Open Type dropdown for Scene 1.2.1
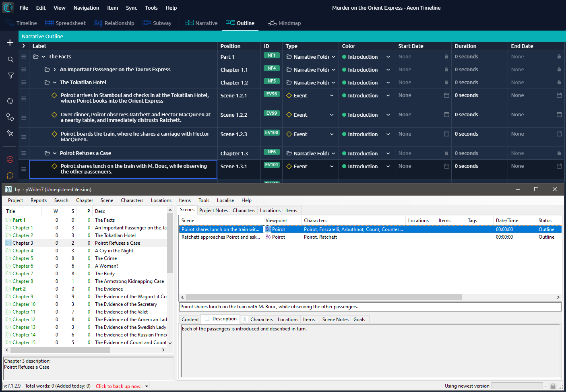 tap(332, 96)
